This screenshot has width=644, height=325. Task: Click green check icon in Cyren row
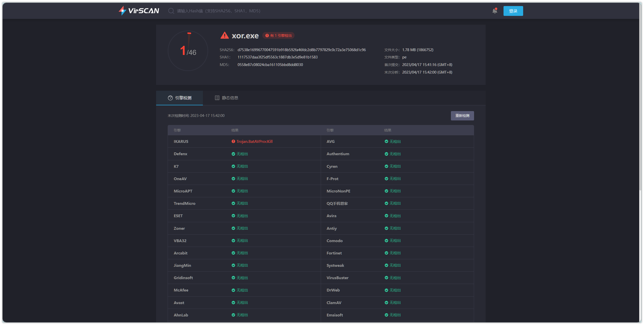[386, 166]
